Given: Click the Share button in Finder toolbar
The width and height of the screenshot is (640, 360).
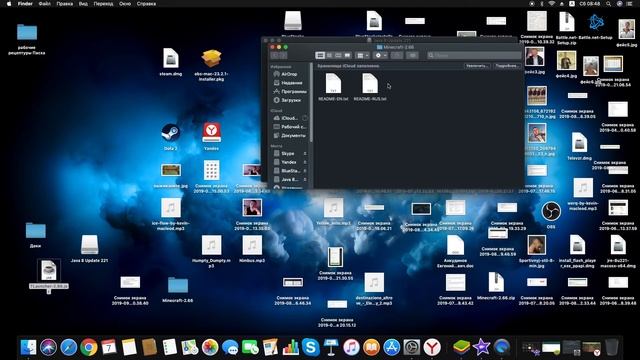Looking at the screenshot, I should [x=397, y=55].
